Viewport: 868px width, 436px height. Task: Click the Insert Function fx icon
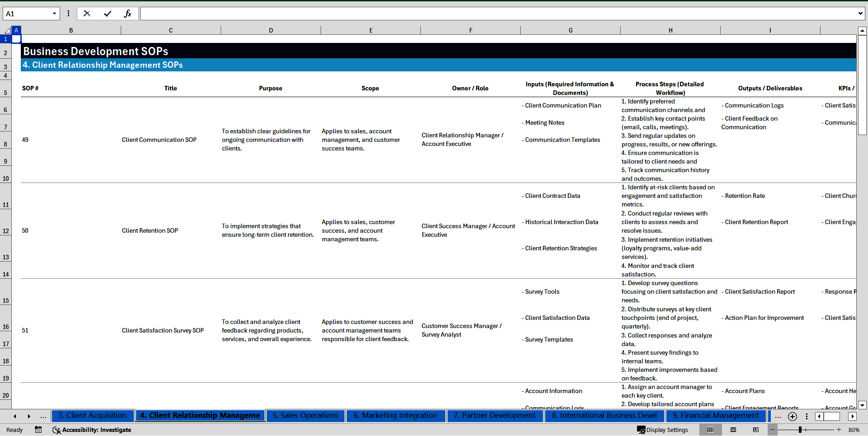[127, 14]
